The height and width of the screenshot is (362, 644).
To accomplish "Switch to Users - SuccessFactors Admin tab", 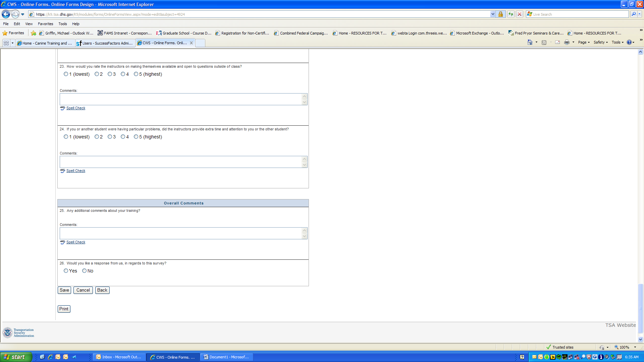I will click(x=105, y=43).
